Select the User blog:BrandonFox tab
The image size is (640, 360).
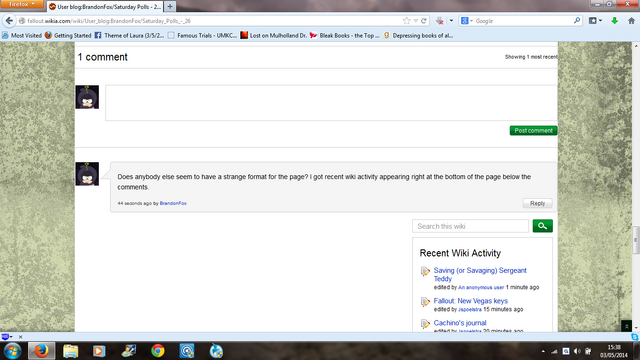pyautogui.click(x=105, y=7)
